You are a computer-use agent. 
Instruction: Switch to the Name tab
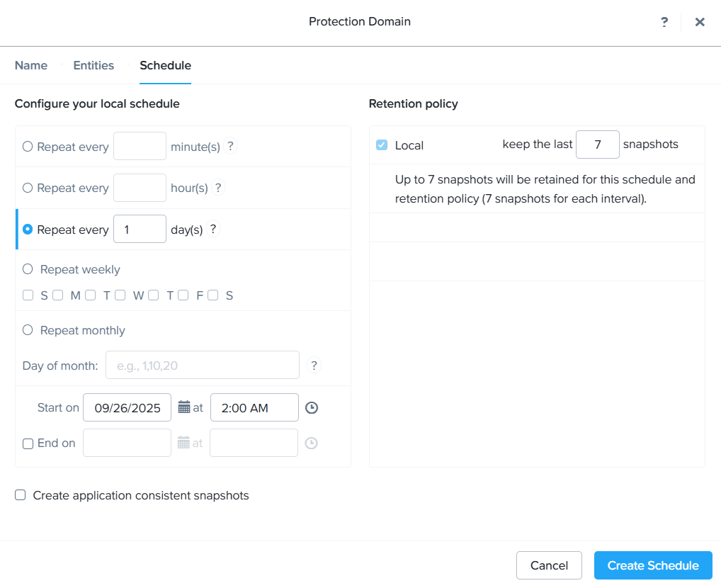(x=31, y=65)
